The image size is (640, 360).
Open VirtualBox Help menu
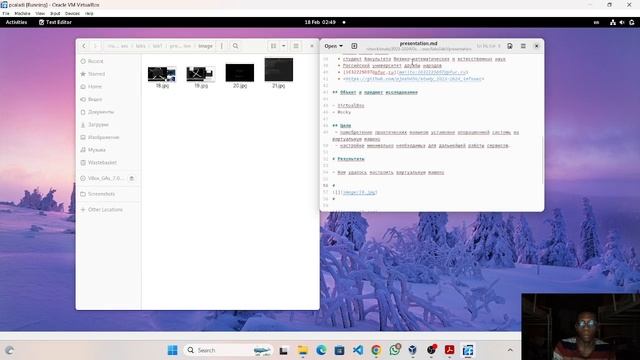[x=89, y=13]
